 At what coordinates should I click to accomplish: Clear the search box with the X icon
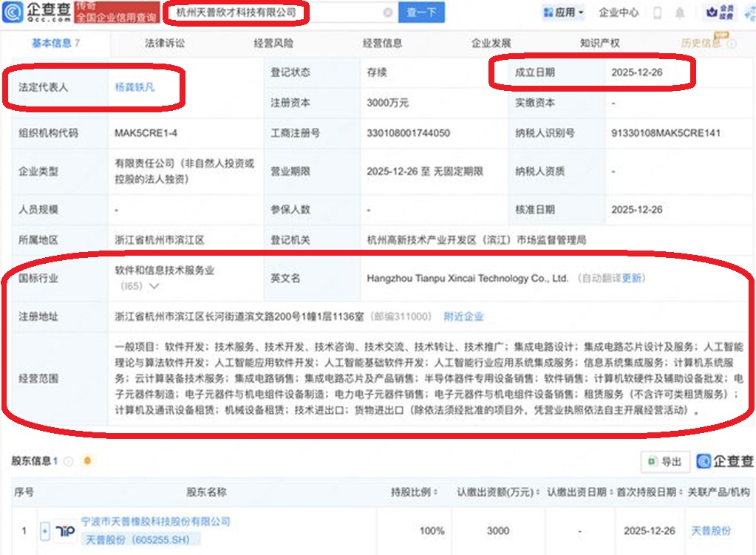point(388,13)
